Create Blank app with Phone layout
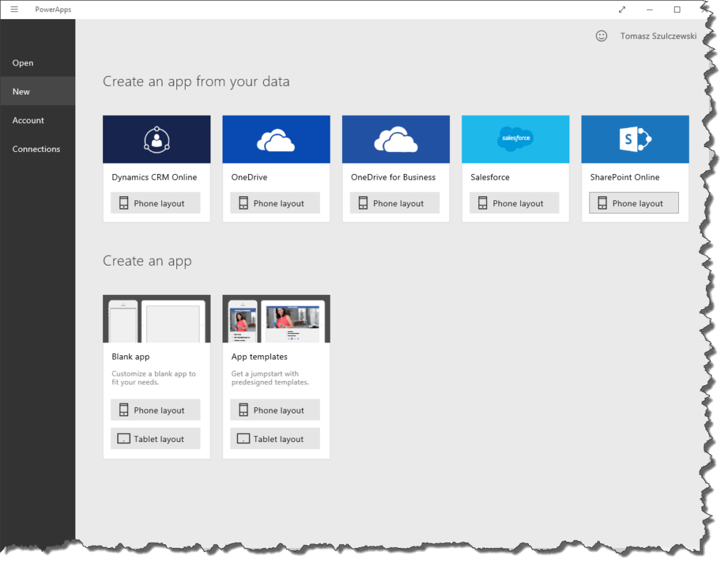The width and height of the screenshot is (728, 567). click(156, 410)
